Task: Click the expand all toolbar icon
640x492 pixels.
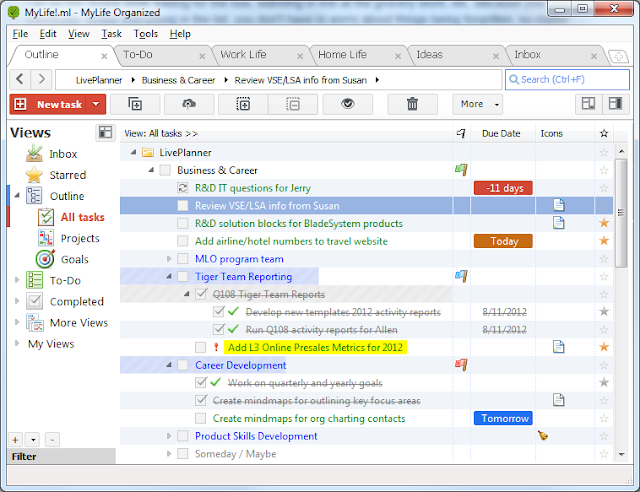Action: click(x=243, y=105)
